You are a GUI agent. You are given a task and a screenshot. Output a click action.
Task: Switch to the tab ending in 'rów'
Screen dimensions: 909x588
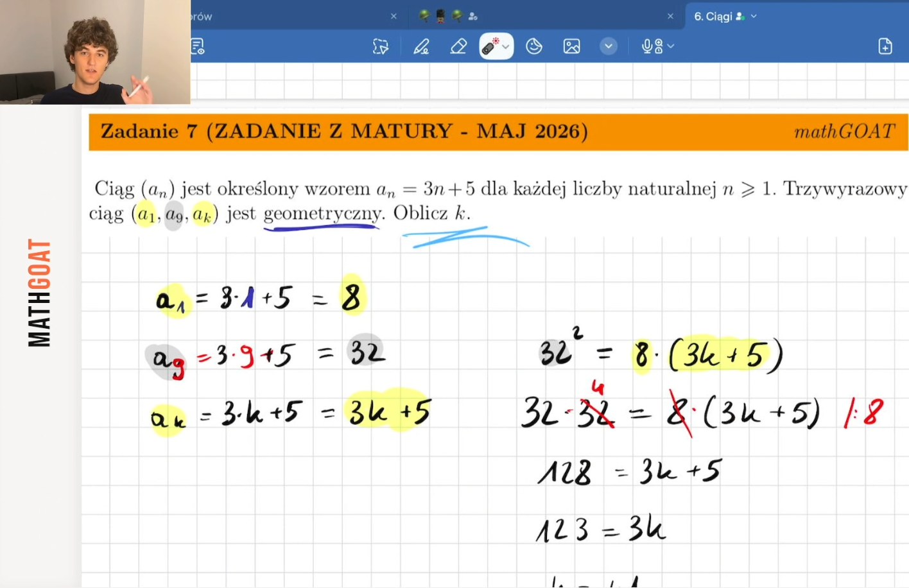pyautogui.click(x=202, y=16)
